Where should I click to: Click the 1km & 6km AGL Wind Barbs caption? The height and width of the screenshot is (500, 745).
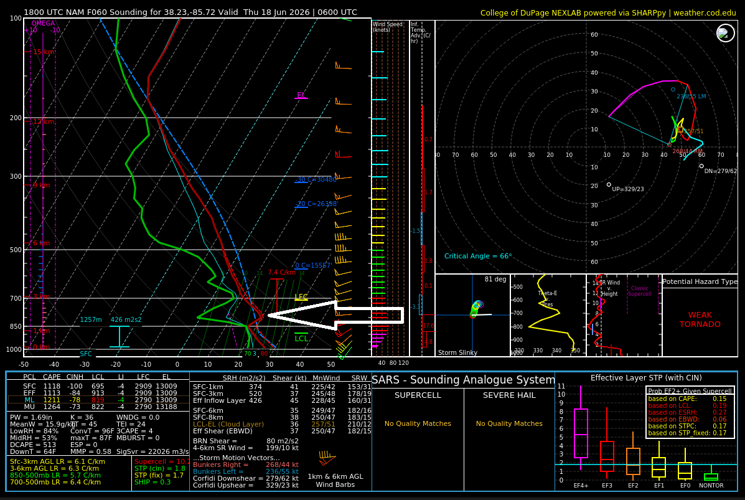click(335, 481)
